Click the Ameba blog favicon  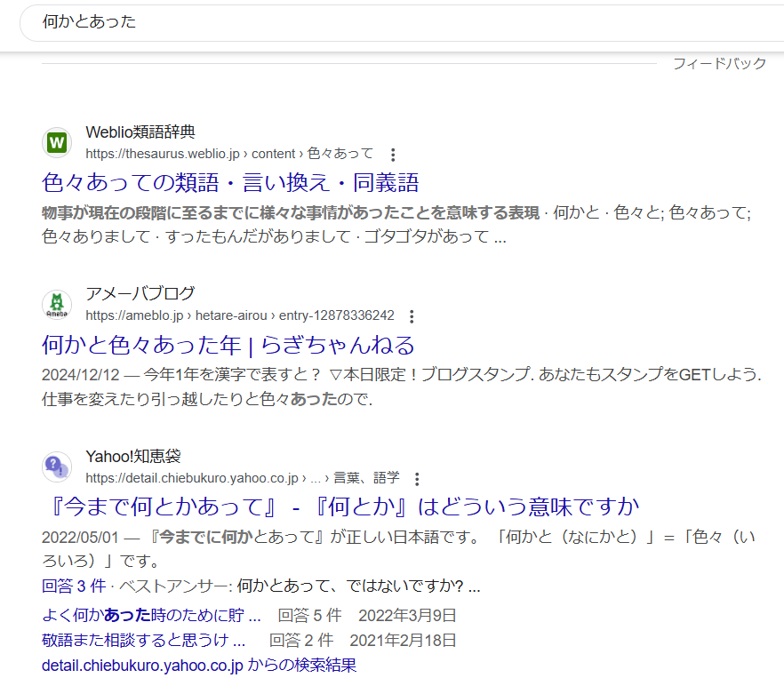tap(57, 305)
